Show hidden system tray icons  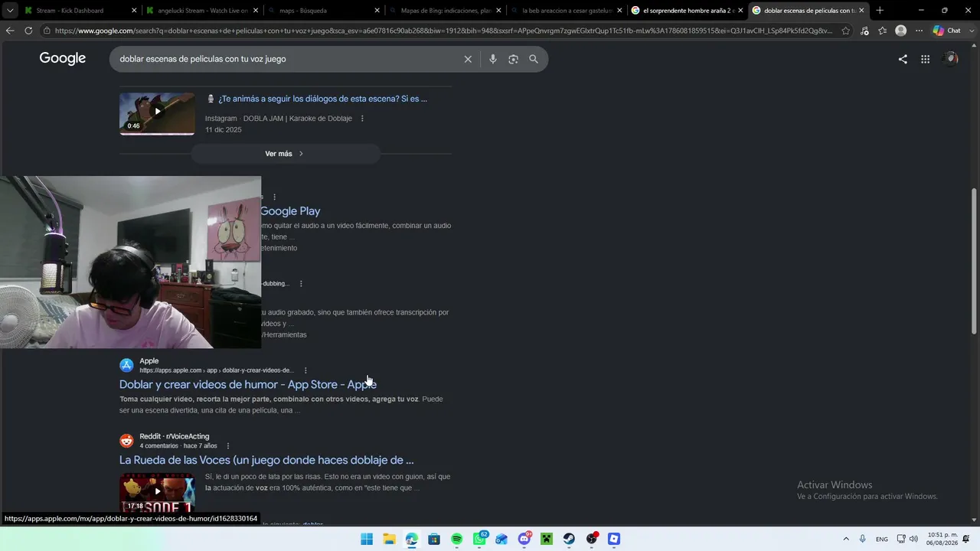(x=846, y=539)
